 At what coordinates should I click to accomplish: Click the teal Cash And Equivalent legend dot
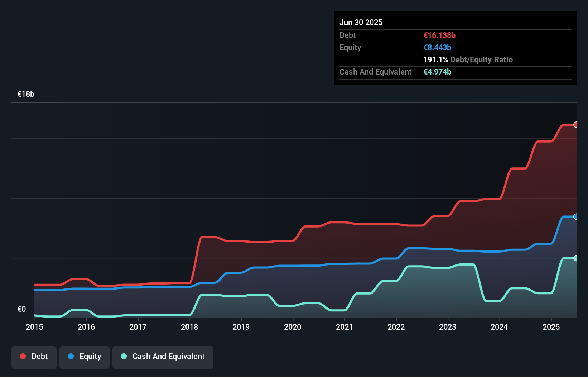pyautogui.click(x=124, y=356)
